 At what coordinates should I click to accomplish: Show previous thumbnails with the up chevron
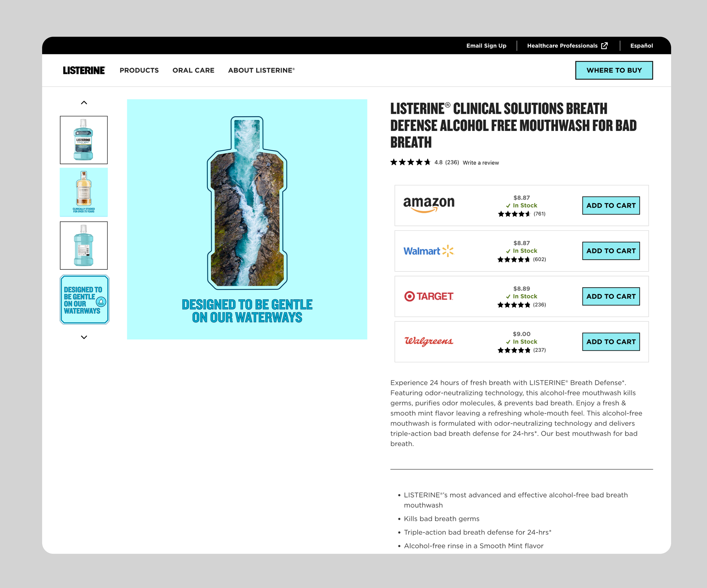(84, 103)
